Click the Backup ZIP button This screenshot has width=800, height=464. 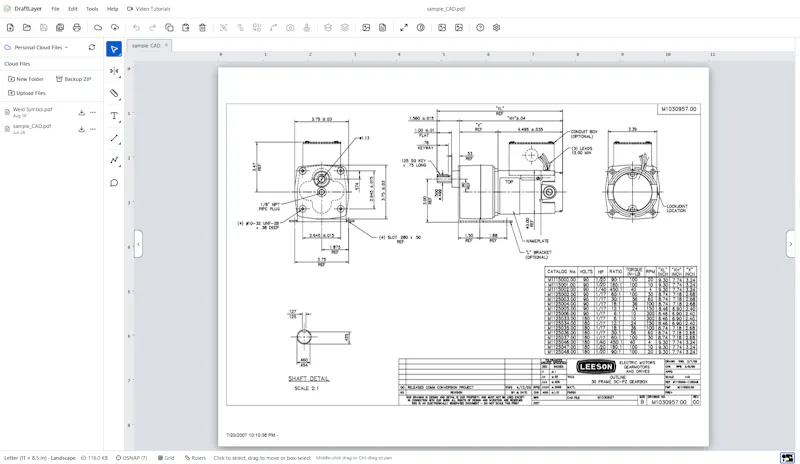pos(73,79)
